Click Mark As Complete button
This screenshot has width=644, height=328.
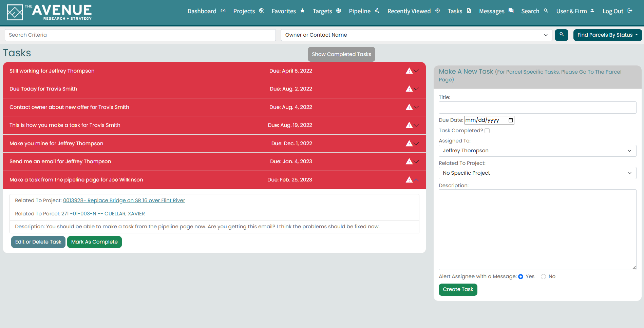click(94, 242)
